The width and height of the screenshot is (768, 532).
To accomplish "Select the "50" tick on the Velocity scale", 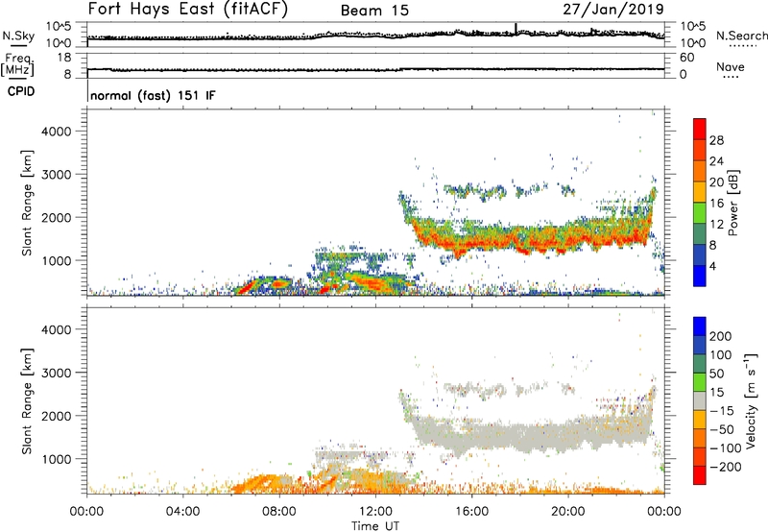I will pos(716,374).
